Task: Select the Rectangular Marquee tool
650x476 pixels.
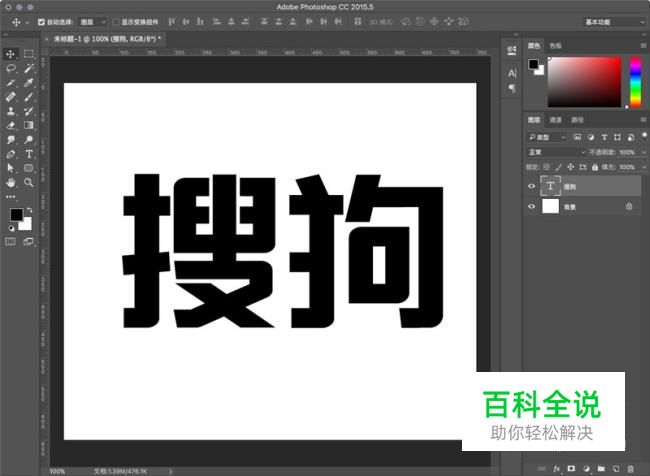Action: (29, 54)
